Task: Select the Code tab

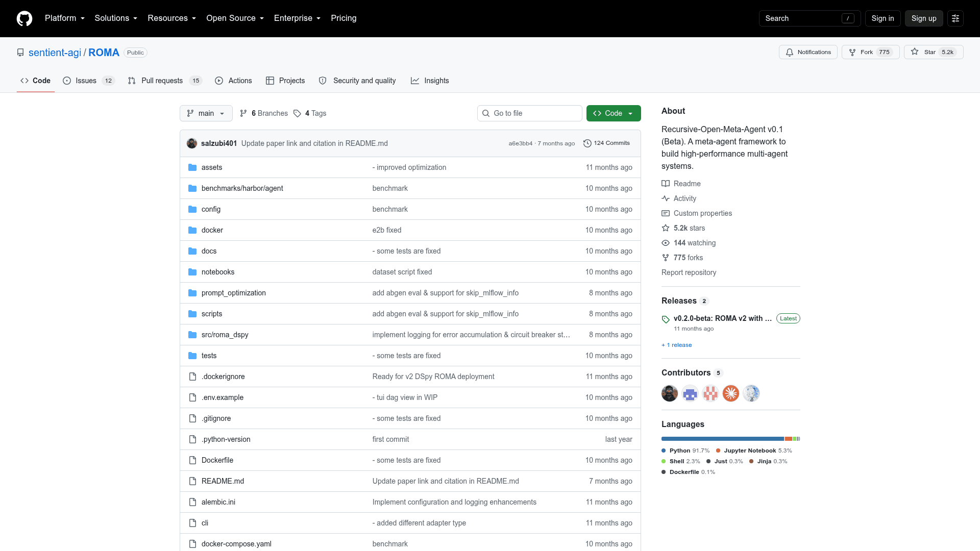Action: point(36,81)
